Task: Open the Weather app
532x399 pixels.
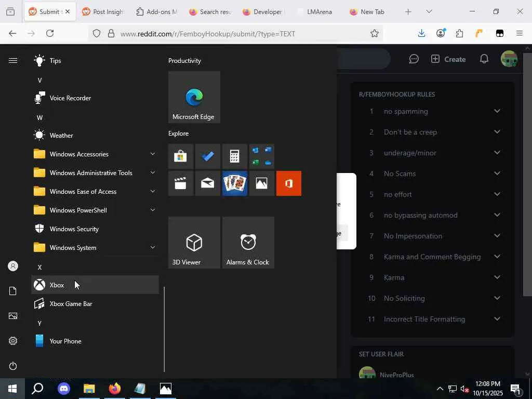Action: [95, 136]
